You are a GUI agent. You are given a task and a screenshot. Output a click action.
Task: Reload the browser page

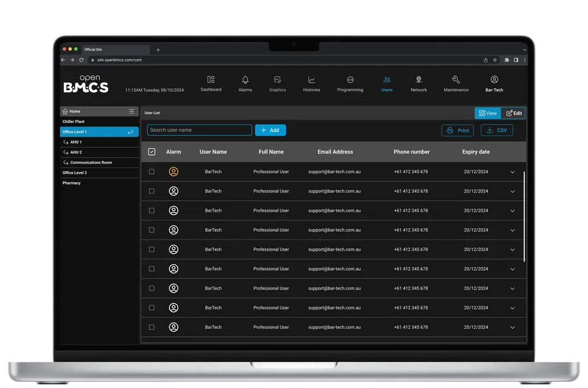pyautogui.click(x=81, y=60)
